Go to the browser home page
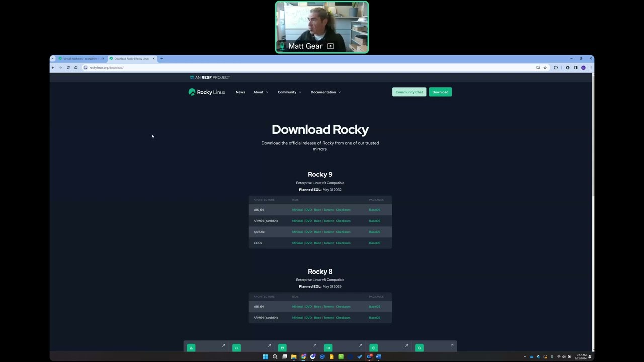This screenshot has height=362, width=644. click(x=76, y=68)
